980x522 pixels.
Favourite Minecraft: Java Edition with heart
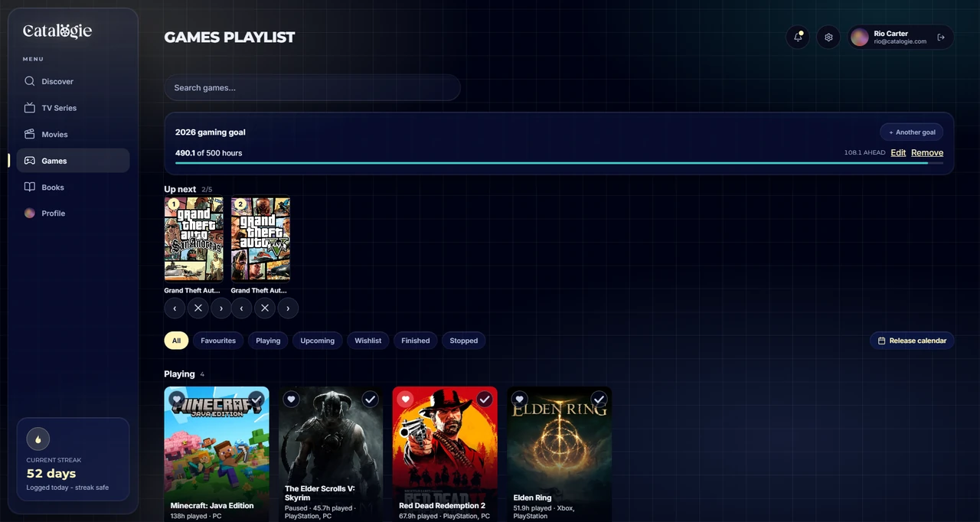tap(177, 399)
